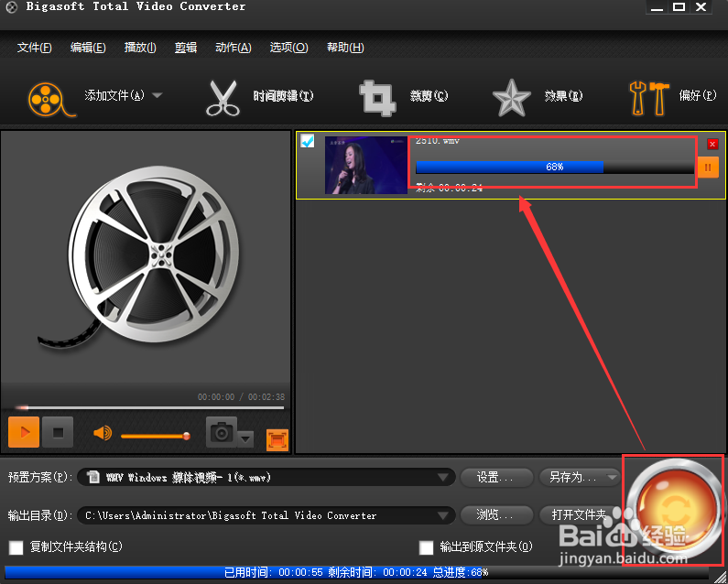This screenshot has height=584, width=728.
Task: Maximize the Bigasoft window
Action: [679, 7]
